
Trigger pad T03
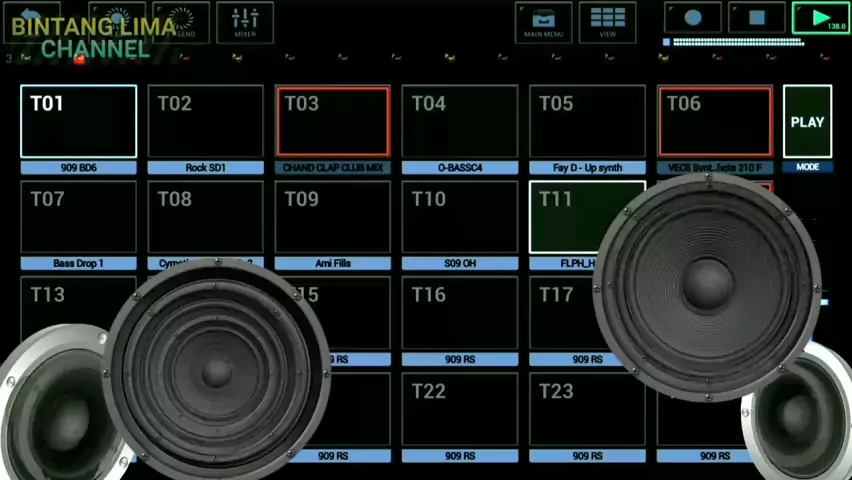click(x=332, y=121)
